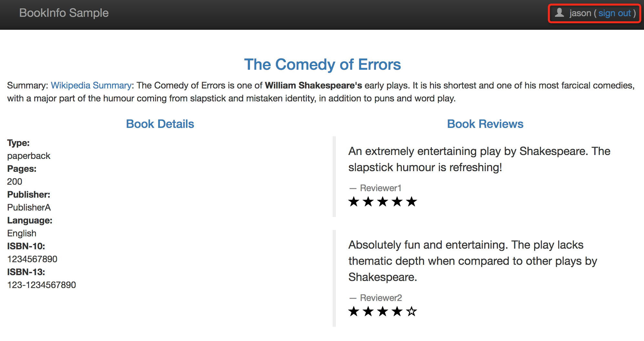Click the BookInfo Sample brand title

click(x=64, y=13)
